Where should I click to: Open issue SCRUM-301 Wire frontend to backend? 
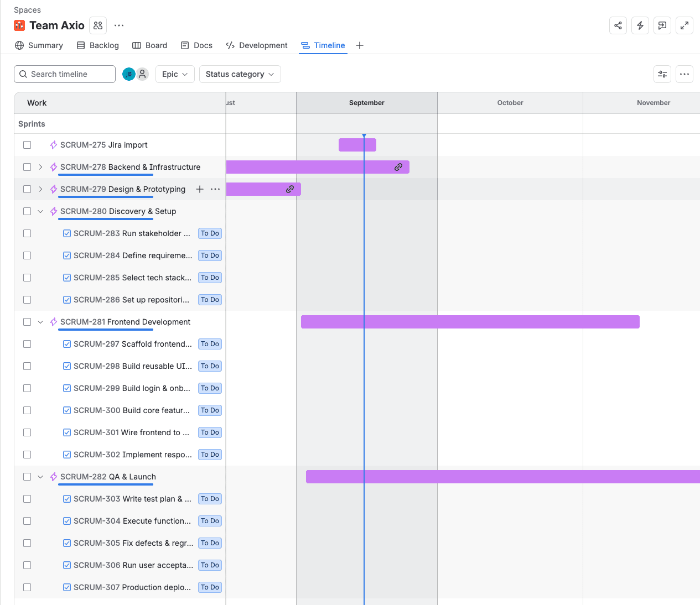click(131, 432)
